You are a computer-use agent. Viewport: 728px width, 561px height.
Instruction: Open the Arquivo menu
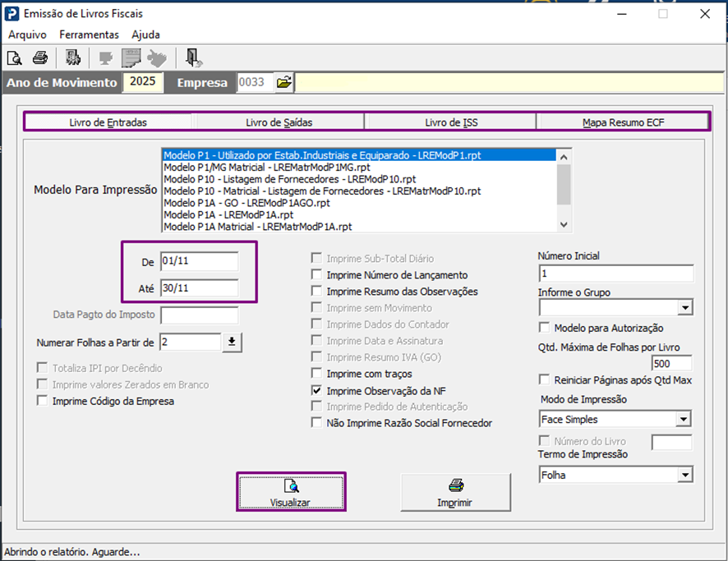27,34
